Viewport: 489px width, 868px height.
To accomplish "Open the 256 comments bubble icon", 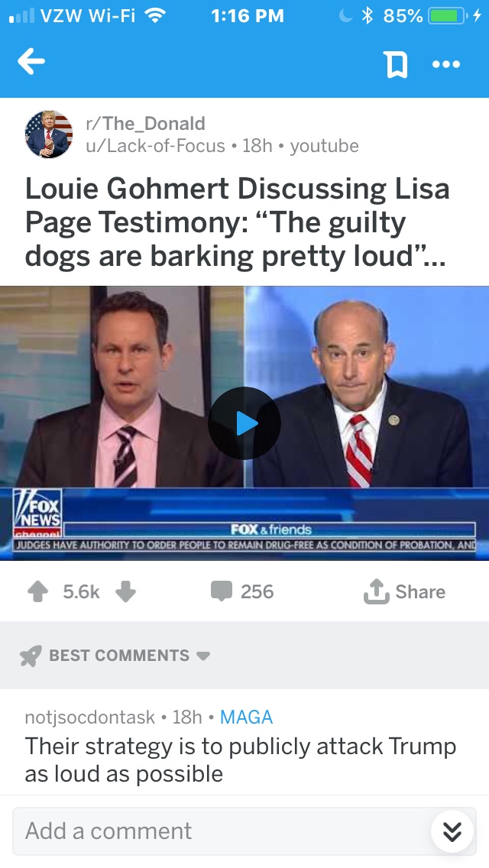I will 222,591.
